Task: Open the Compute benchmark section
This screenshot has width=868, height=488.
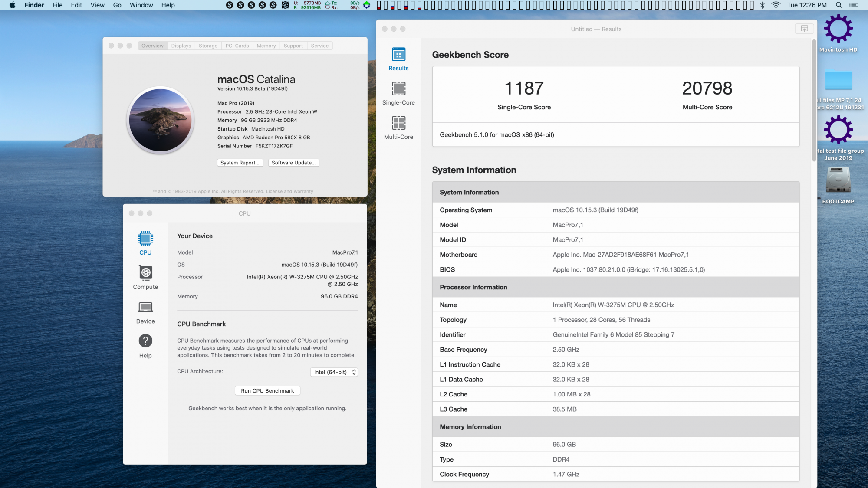Action: 145,273
